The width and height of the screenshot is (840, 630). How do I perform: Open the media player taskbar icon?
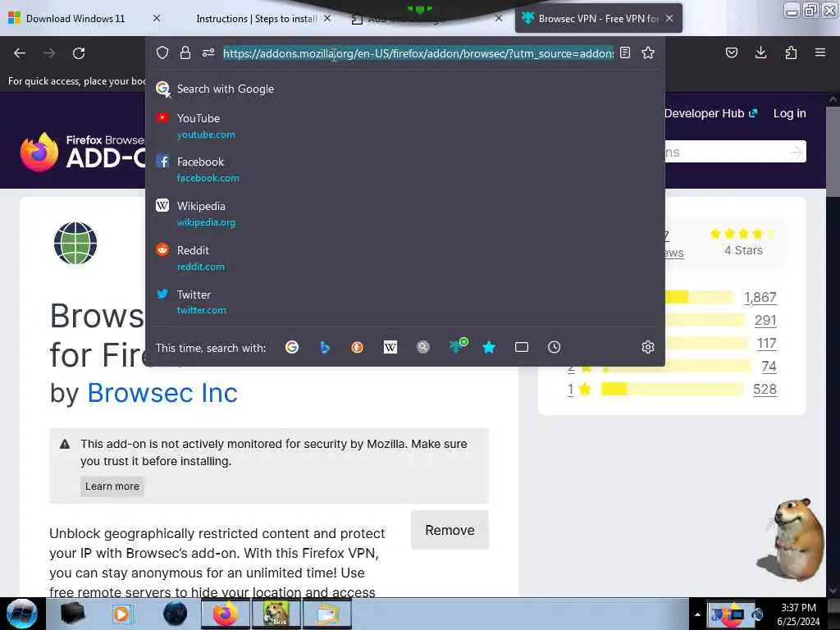[121, 614]
